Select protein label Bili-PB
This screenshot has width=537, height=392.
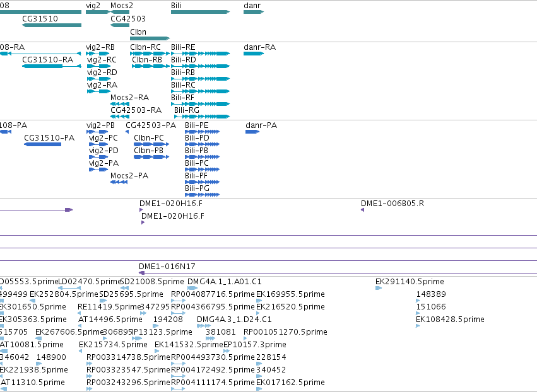[x=197, y=151]
